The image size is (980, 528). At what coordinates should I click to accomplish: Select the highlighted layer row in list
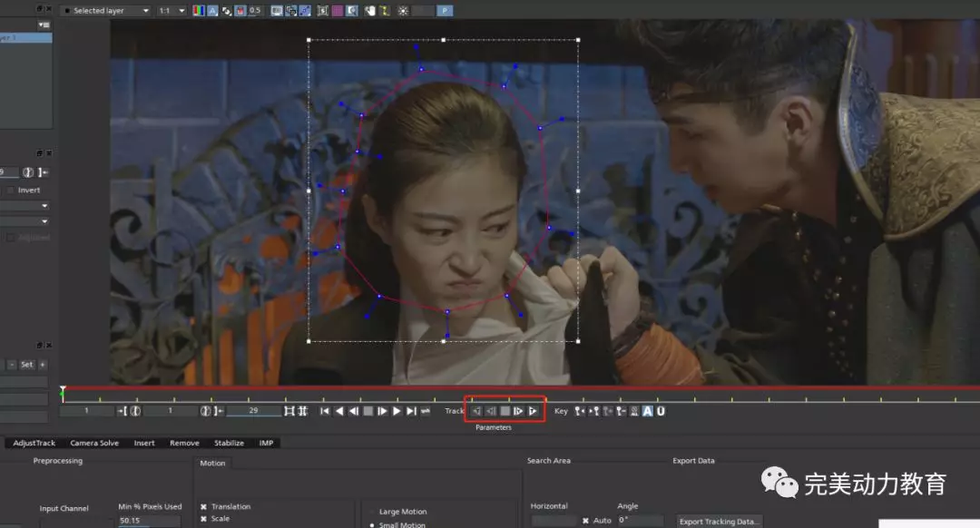(x=25, y=37)
